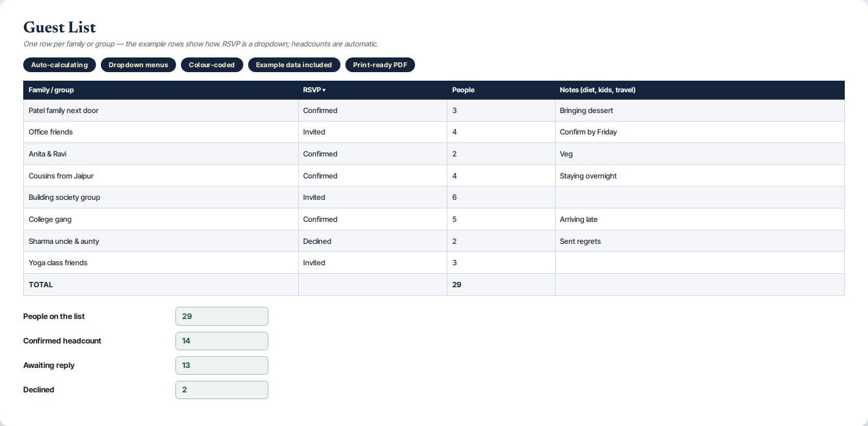Select the Family / group column header
The height and width of the screenshot is (426, 868).
[x=161, y=90]
